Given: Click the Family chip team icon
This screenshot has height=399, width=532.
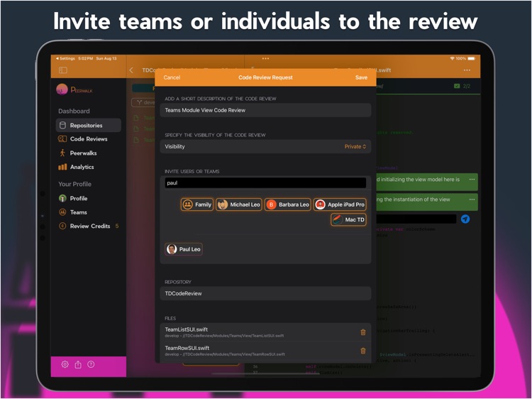Looking at the screenshot, I should tap(188, 204).
